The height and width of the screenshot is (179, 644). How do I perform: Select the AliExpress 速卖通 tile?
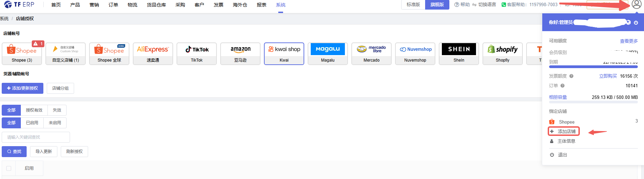tap(153, 54)
